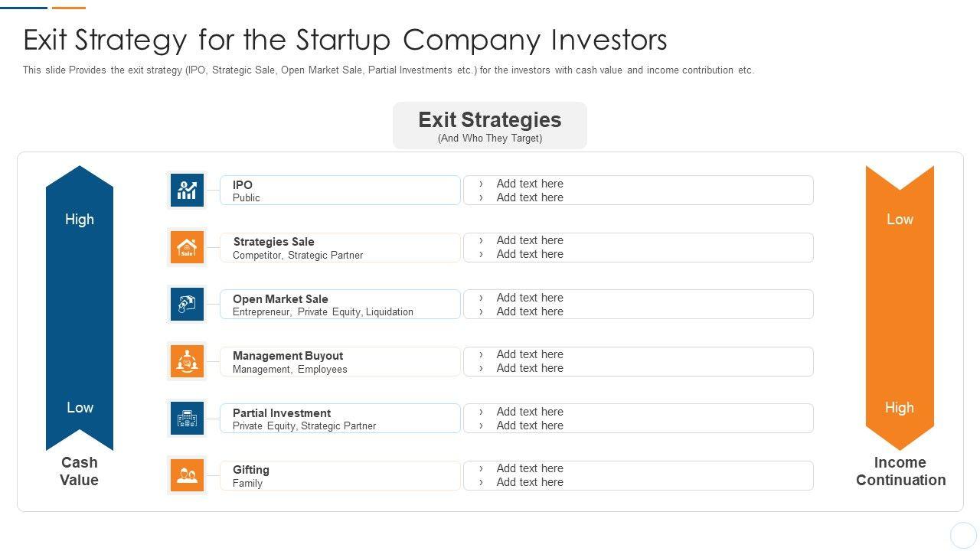This screenshot has width=980, height=551.
Task: Select the Exit Strategies header box
Action: coord(490,126)
